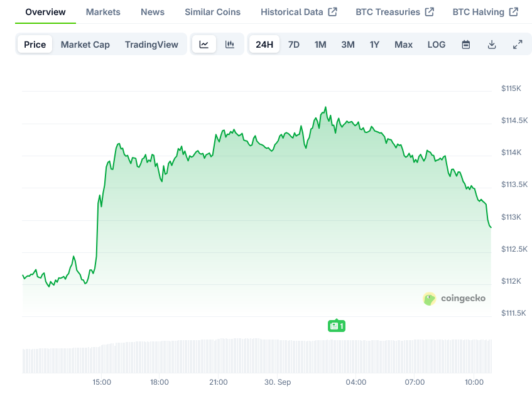Switch to candlestick chart view icon

tap(230, 45)
